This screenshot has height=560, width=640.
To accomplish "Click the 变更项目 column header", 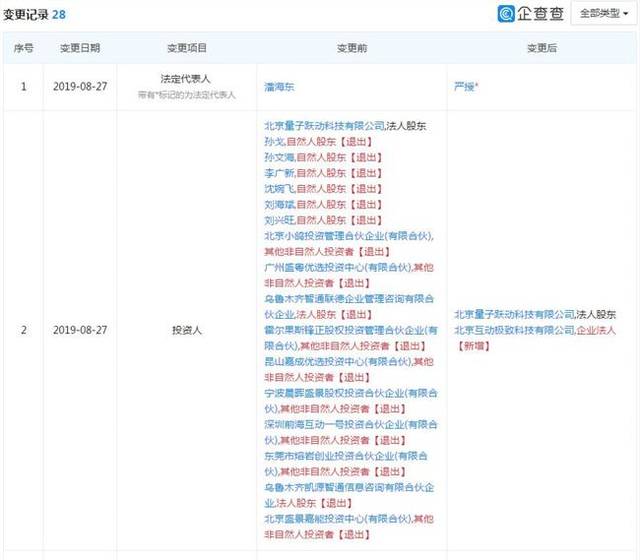I will click(187, 48).
